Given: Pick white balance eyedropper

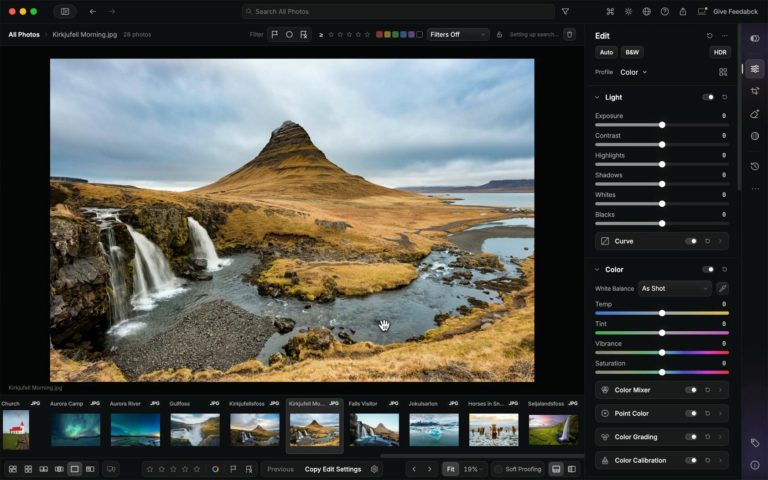Looking at the screenshot, I should point(722,288).
